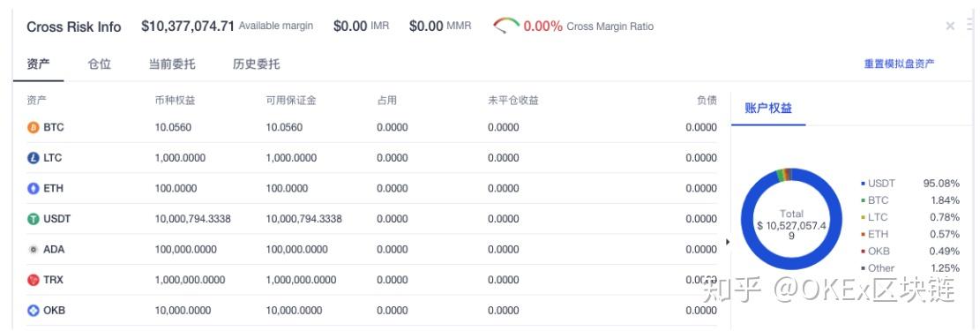
Task: Click LTC equity value 1,000.0000
Action: pyautogui.click(x=180, y=158)
